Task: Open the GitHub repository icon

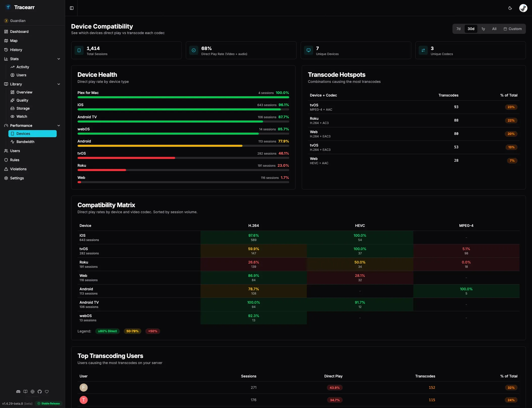Action: tap(40, 392)
